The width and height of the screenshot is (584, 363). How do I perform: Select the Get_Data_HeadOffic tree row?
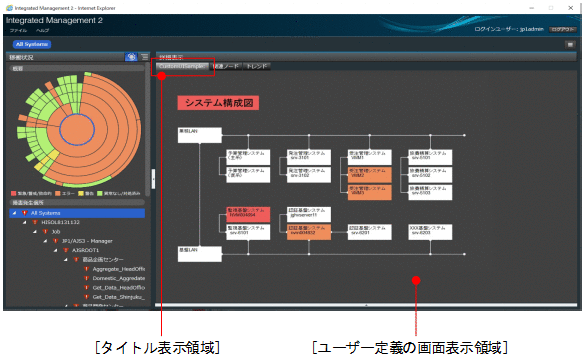click(77, 287)
